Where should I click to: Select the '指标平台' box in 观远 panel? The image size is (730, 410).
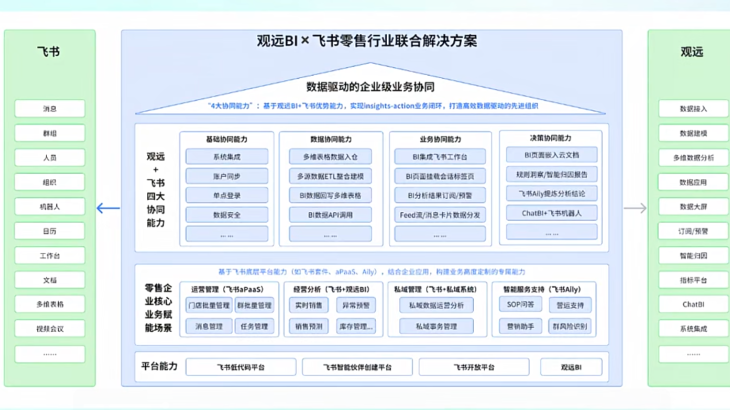pos(693,280)
